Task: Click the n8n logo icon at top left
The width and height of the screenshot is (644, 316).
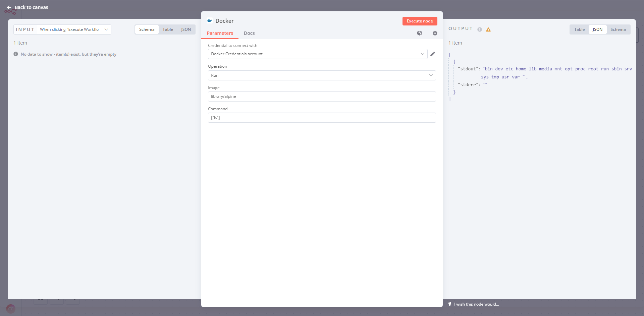Action: click(10, 12)
